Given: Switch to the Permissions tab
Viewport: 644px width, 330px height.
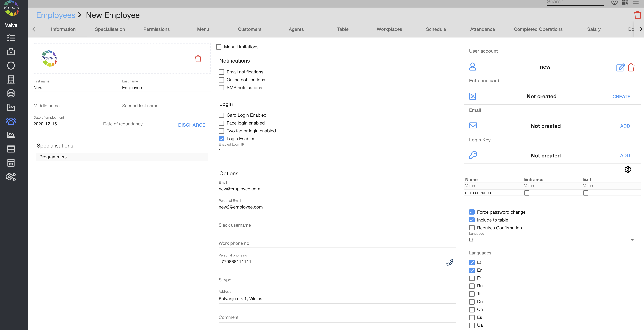Looking at the screenshot, I should point(157,29).
